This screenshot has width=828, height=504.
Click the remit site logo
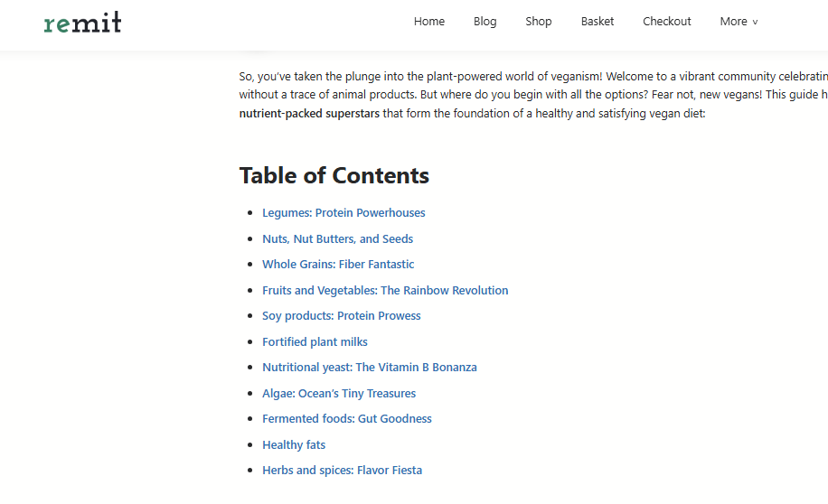pos(83,23)
